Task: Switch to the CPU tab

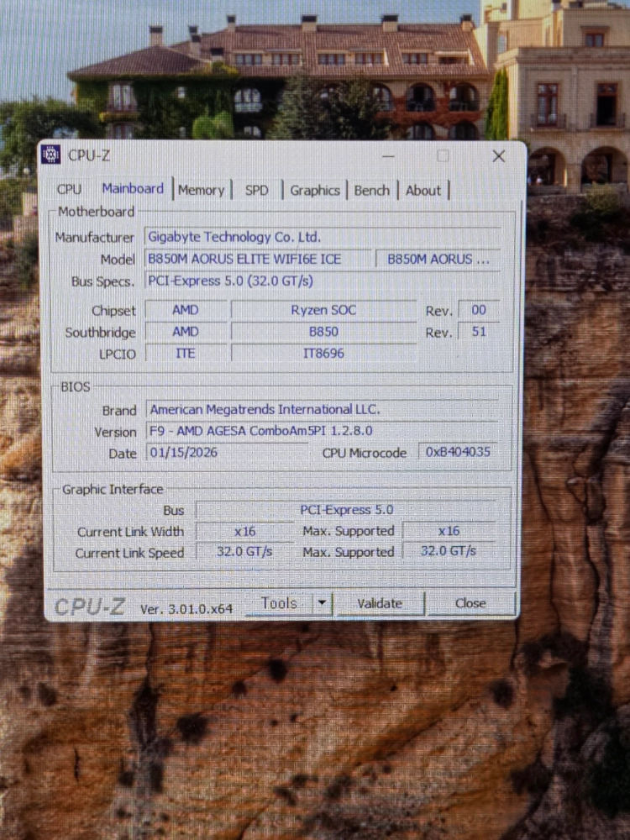Action: (x=69, y=189)
